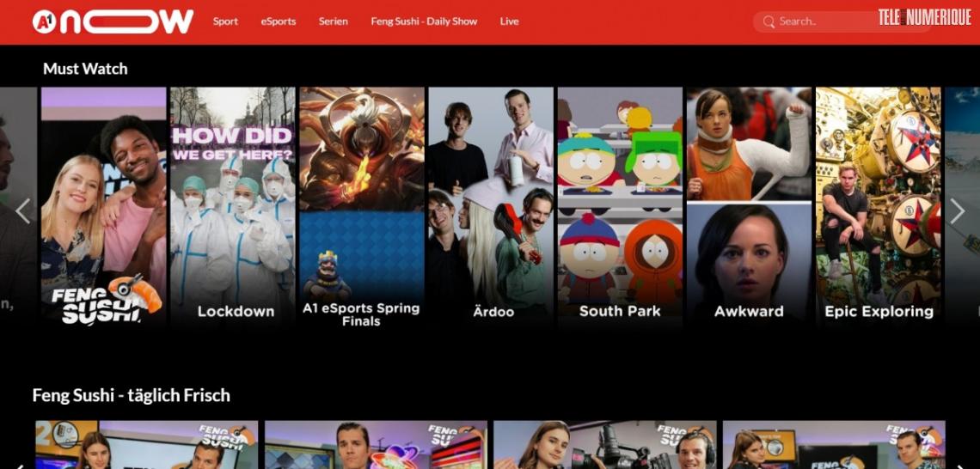Open the Epic Exploring show card

878,207
